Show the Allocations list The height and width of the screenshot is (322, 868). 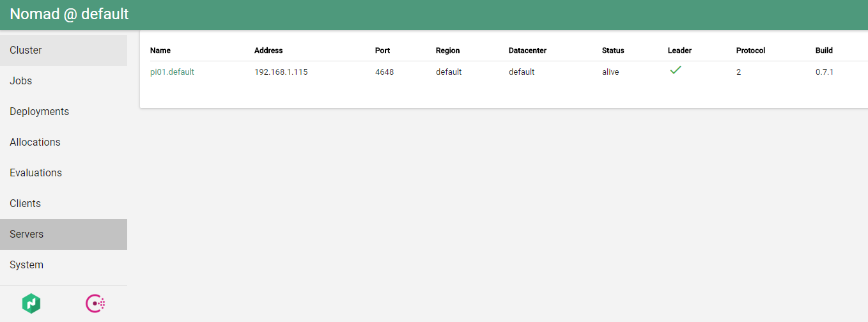[x=63, y=142]
